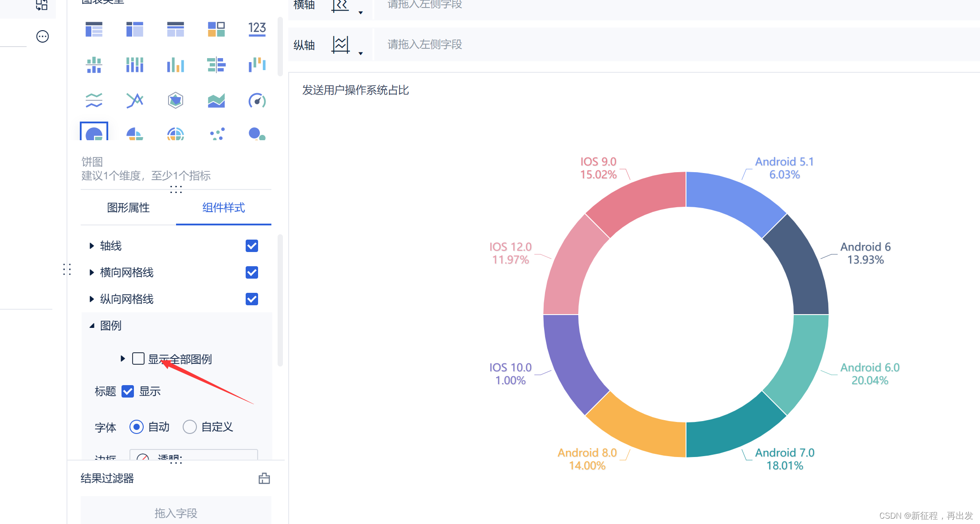Select the stacked column chart type
The width and height of the screenshot is (980, 524).
[x=135, y=65]
